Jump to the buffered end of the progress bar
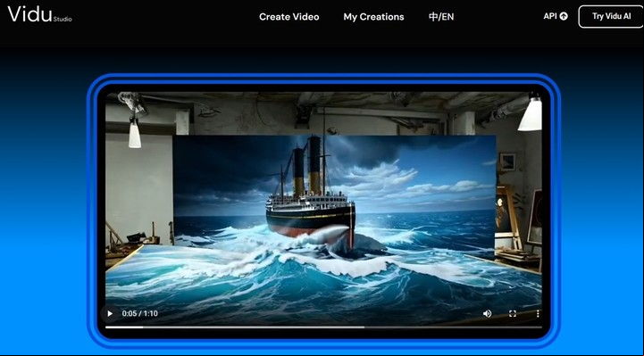Screen dimensions: 644x356 [x=364, y=327]
